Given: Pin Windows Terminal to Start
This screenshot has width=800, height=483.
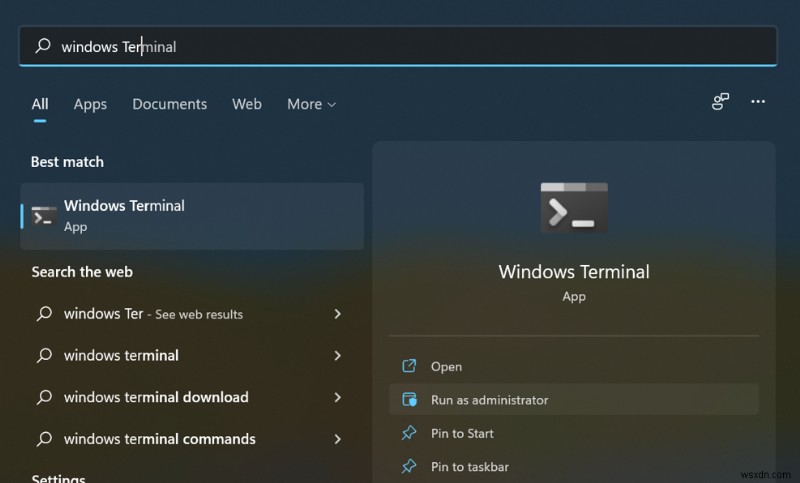Looking at the screenshot, I should click(574, 433).
